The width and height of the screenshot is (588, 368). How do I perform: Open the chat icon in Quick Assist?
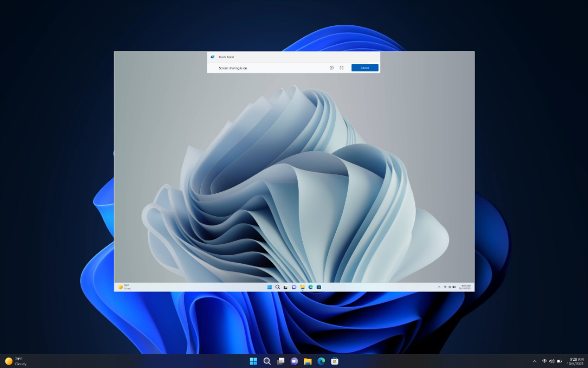332,68
